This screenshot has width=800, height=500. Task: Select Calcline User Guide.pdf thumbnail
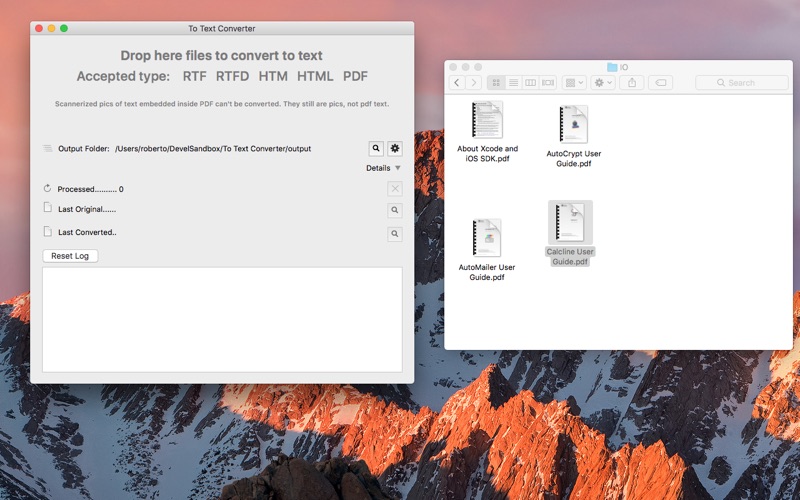(x=570, y=222)
